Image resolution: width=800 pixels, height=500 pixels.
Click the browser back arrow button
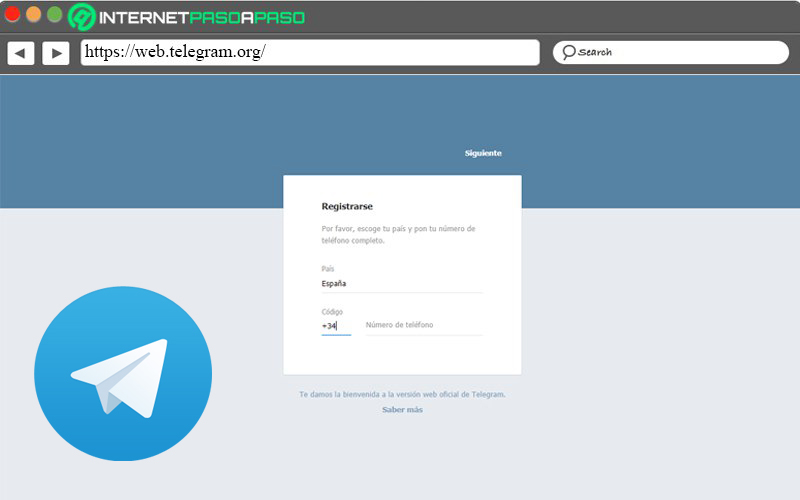21,53
